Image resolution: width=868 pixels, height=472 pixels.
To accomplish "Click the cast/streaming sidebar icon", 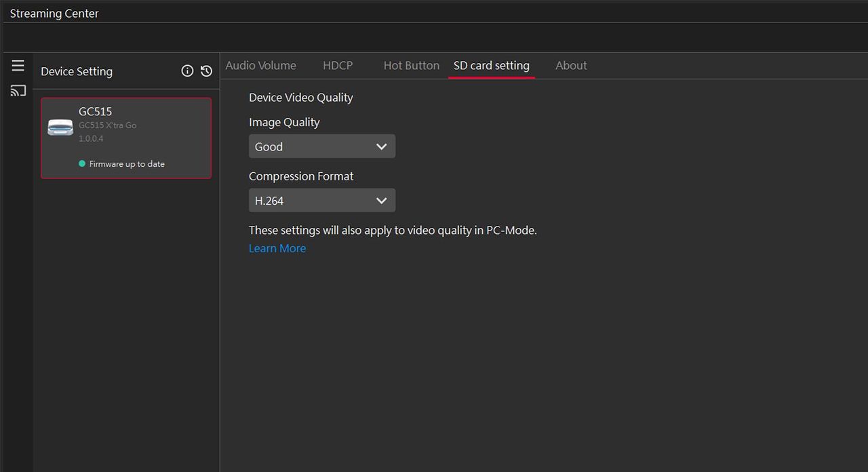I will pos(18,90).
